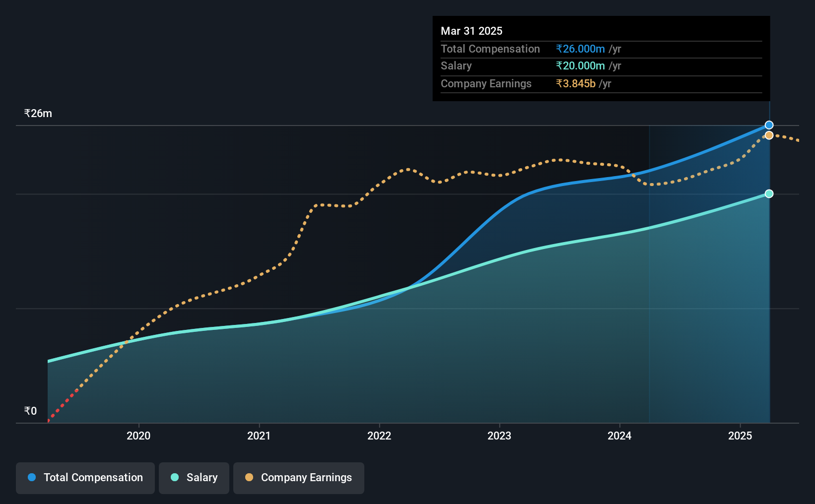Click the Total Compensation label in tooltip
815x504 pixels.
click(x=490, y=49)
